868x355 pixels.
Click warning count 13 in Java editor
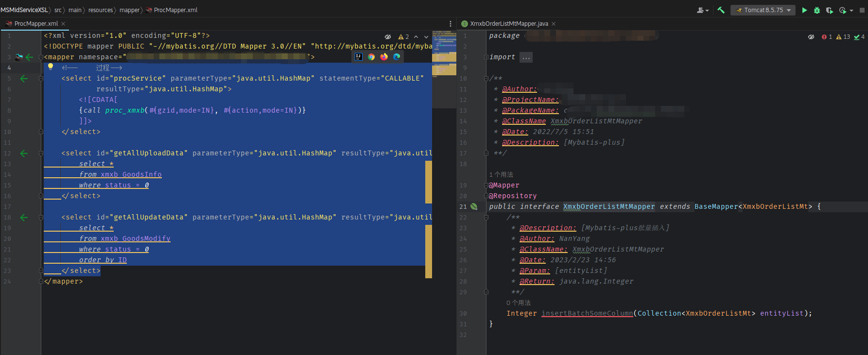point(843,37)
